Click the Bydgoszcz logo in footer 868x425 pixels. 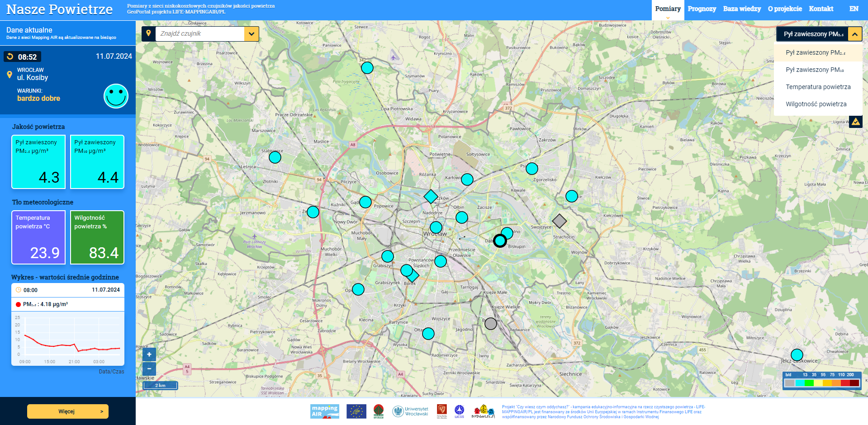click(483, 411)
